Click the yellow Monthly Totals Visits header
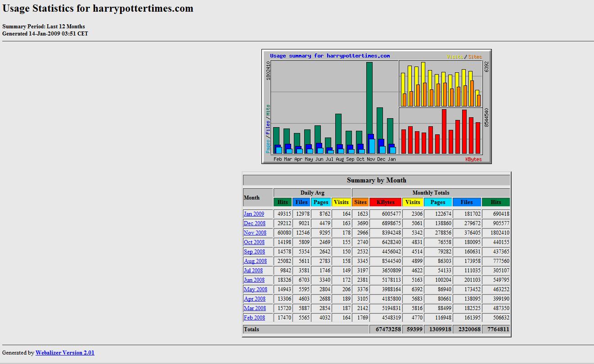Screen dimensions: 594x364 pyautogui.click(x=413, y=202)
